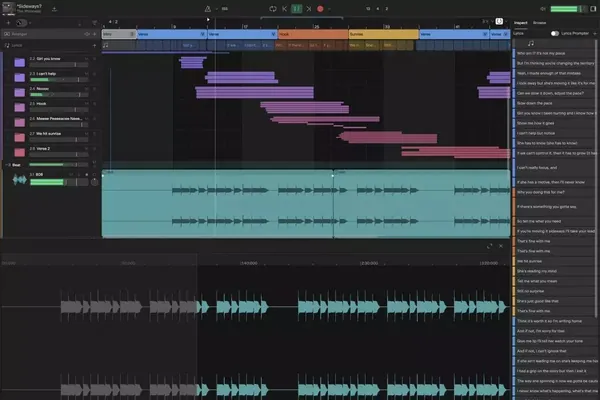Adjust the BDB track pan knob
Viewport: 600px width, 400px height.
tap(94, 182)
